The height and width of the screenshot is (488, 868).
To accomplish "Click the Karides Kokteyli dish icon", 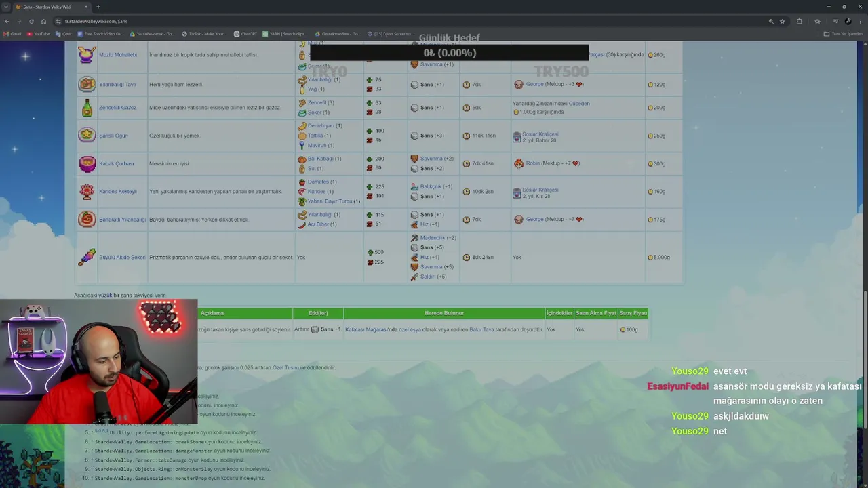I will click(x=87, y=191).
